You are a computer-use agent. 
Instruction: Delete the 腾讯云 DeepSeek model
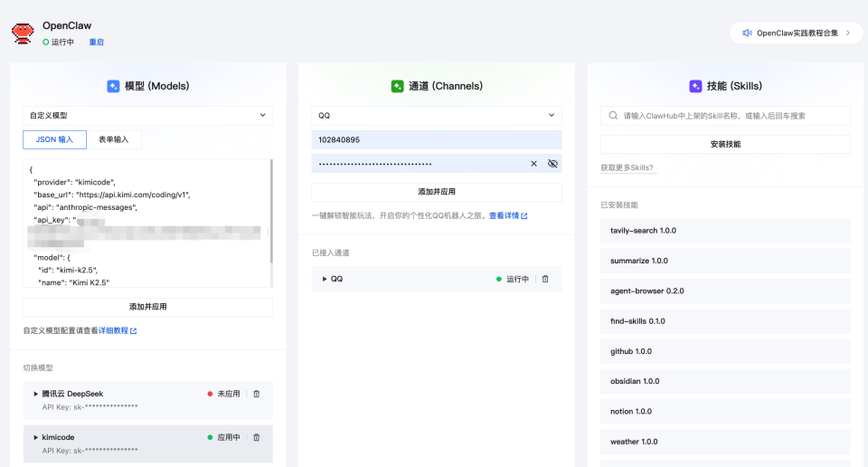[x=256, y=394]
